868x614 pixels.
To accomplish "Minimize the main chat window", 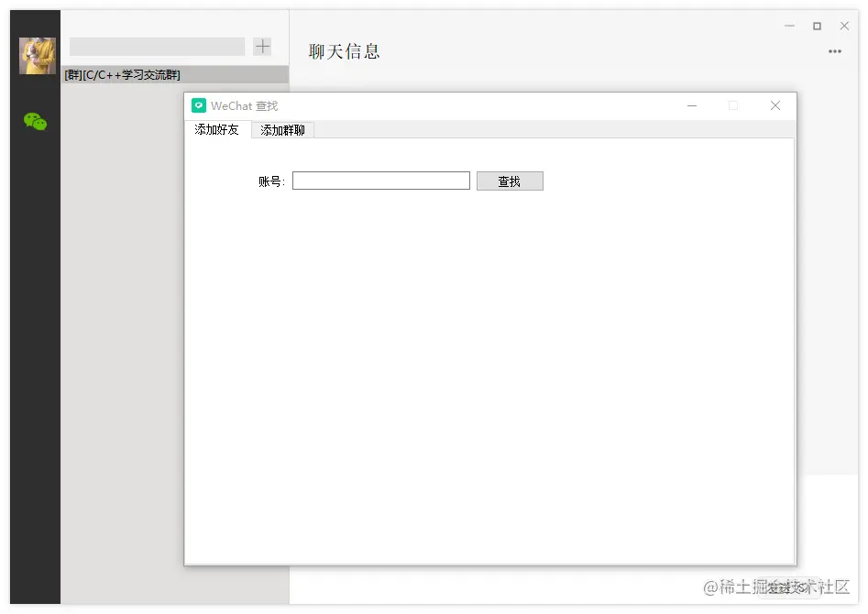I will point(788,26).
